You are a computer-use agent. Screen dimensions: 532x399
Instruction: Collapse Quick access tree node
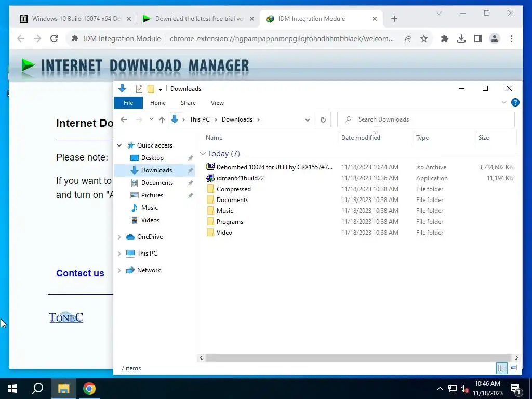pyautogui.click(x=119, y=145)
